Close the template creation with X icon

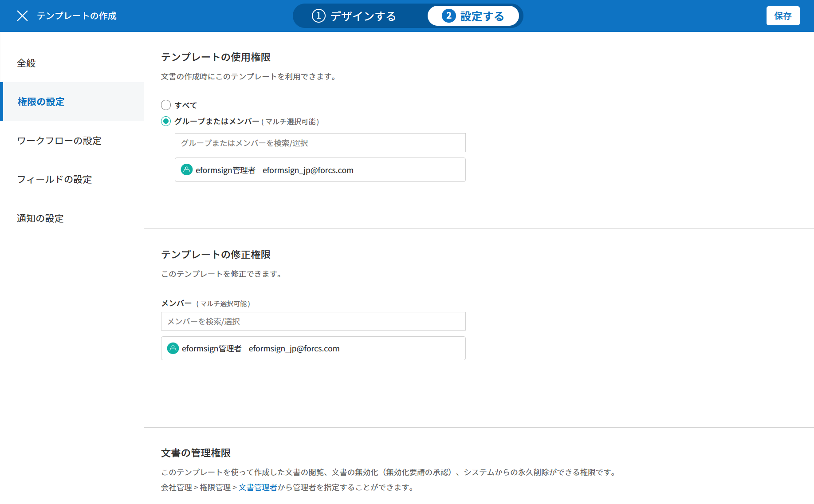(x=22, y=16)
